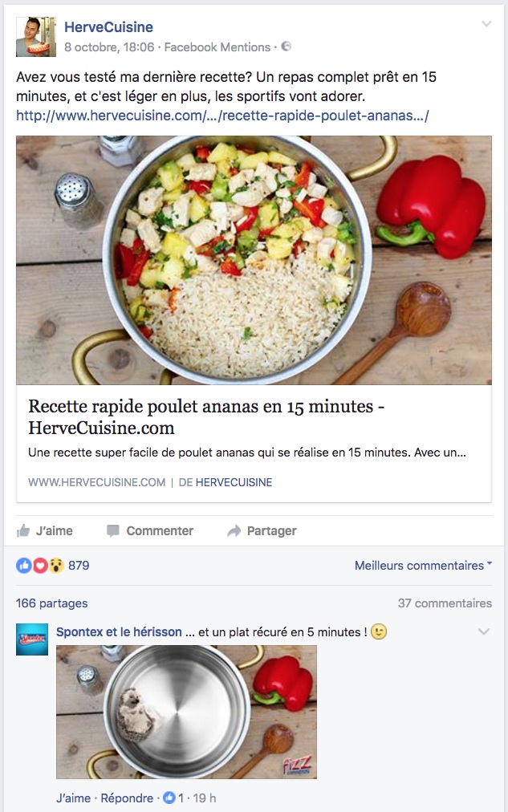This screenshot has width=508, height=812.
Task: Click J'aime under the Spontex comment
Action: [x=74, y=798]
